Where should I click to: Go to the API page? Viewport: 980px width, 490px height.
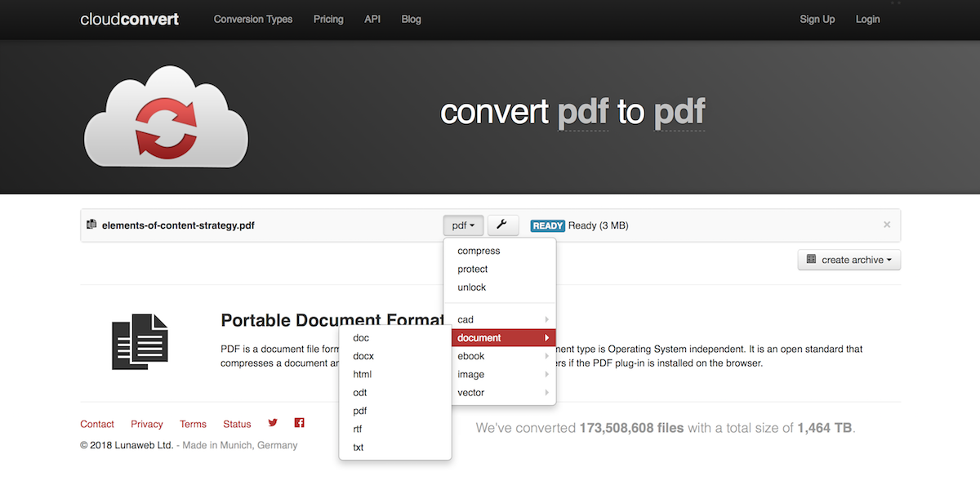pyautogui.click(x=372, y=19)
